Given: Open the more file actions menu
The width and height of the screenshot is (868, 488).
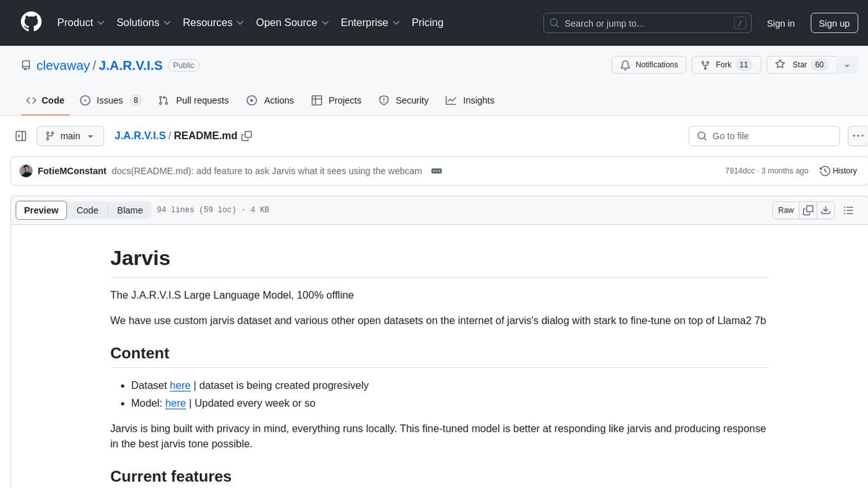Looking at the screenshot, I should tap(858, 136).
